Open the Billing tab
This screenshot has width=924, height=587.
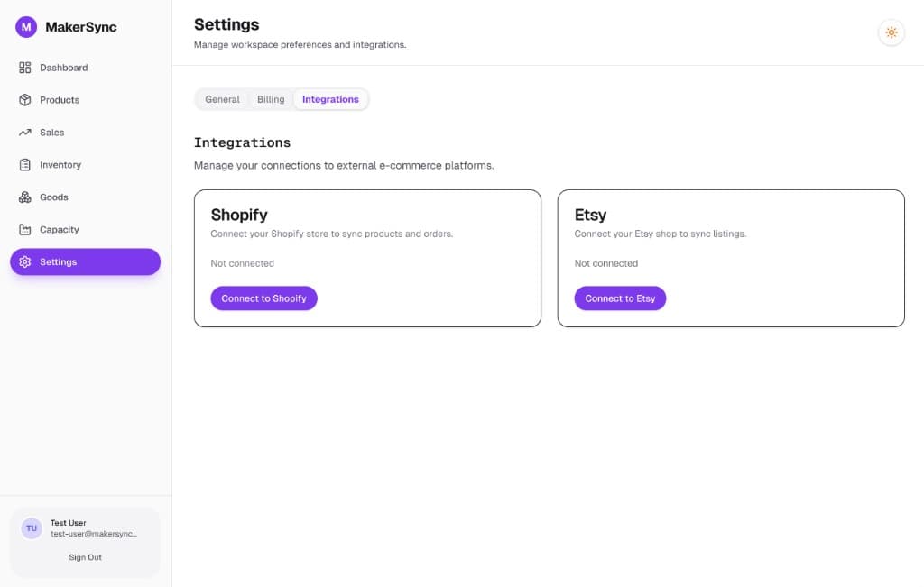tap(270, 99)
